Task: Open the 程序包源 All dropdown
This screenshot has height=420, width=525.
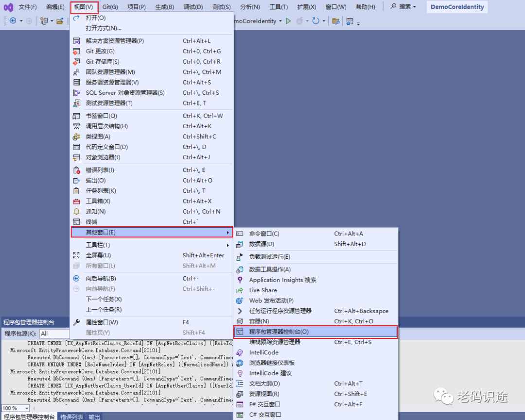Action: pos(54,334)
